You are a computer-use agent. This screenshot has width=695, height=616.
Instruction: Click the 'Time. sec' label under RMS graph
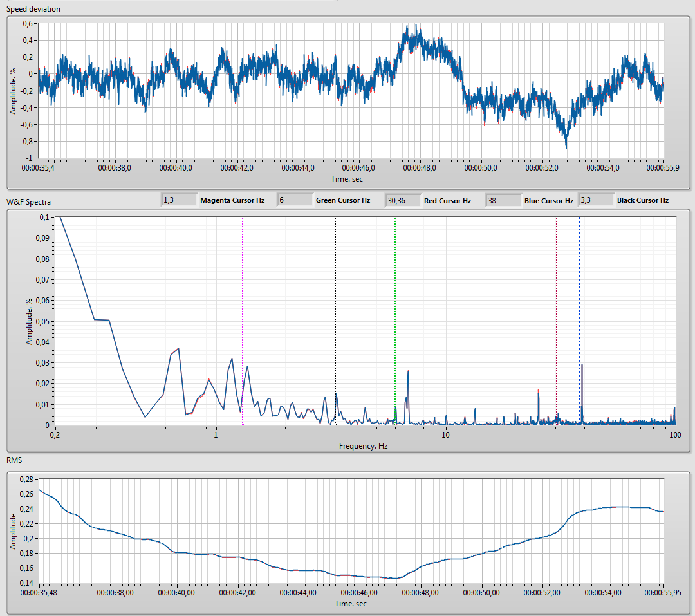351,604
